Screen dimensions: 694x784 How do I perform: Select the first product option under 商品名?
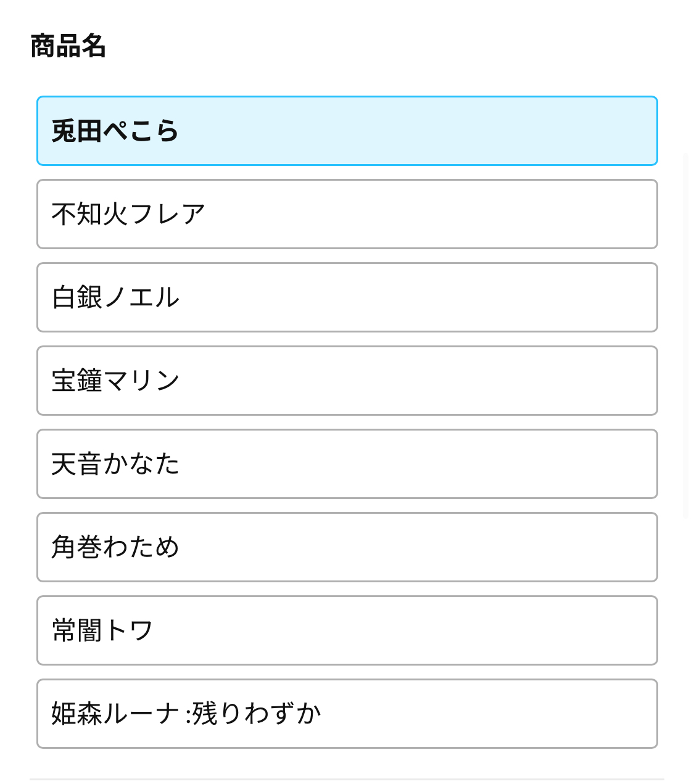coord(347,131)
